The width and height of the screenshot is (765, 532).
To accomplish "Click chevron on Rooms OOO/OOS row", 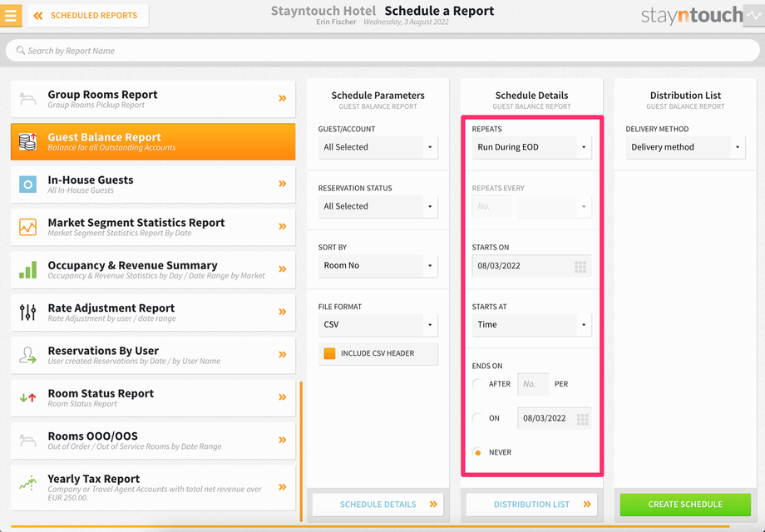I will pos(283,440).
